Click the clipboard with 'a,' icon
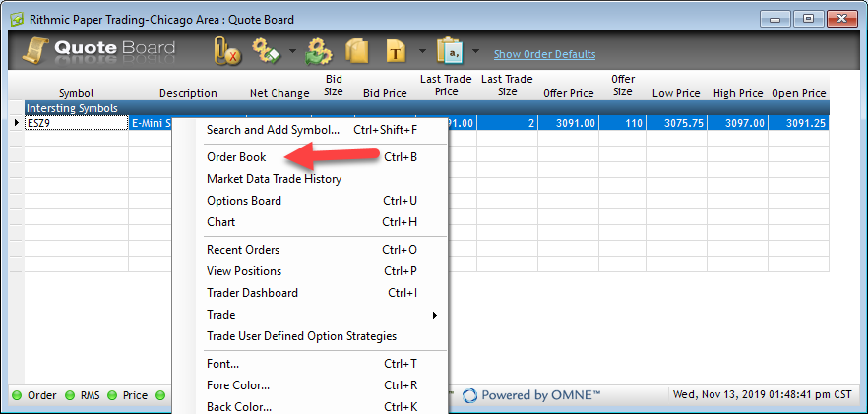Screen dimensions: 868x414 pyautogui.click(x=452, y=51)
